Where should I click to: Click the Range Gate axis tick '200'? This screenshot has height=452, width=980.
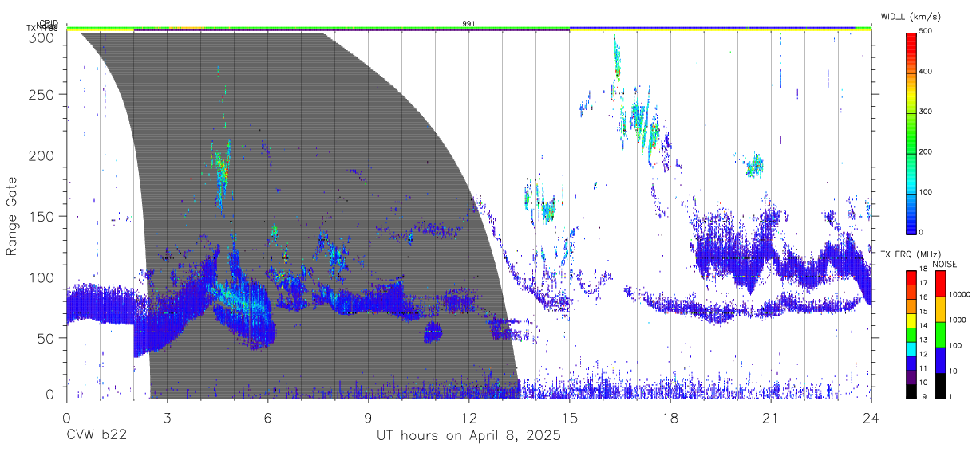point(42,155)
